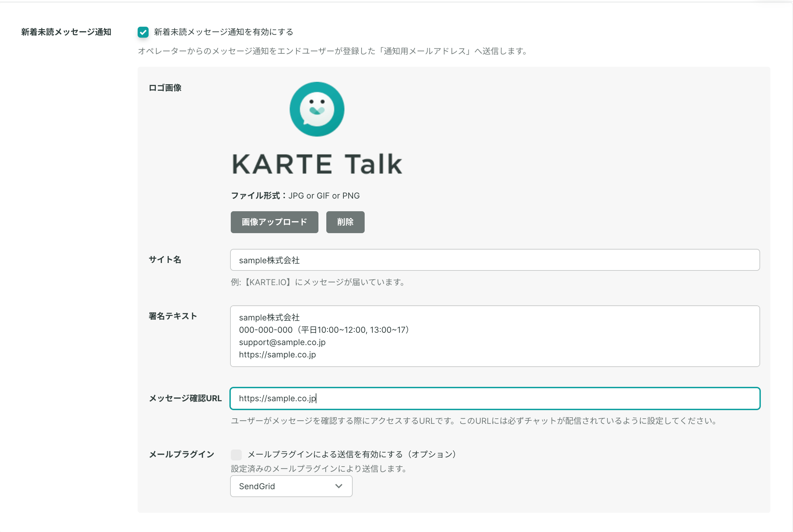Enable メールプラグインによる送信 checkbox
Screen dimensions: 793x532
[236, 455]
